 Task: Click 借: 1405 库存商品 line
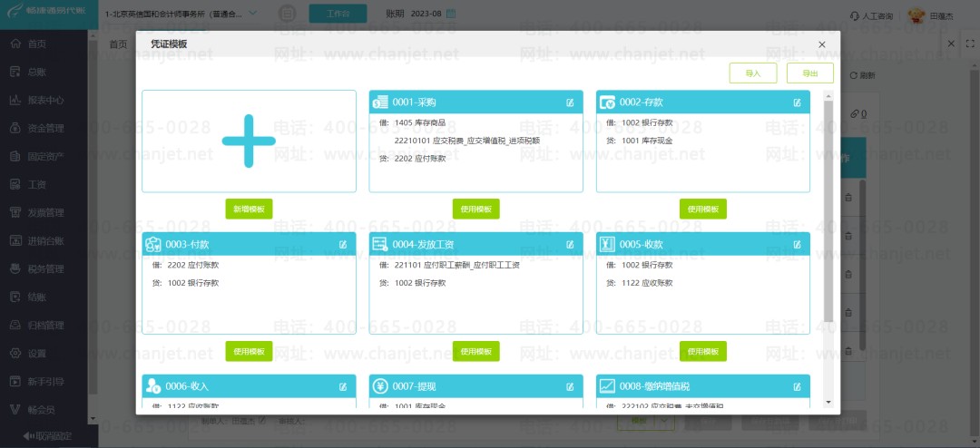(x=413, y=122)
